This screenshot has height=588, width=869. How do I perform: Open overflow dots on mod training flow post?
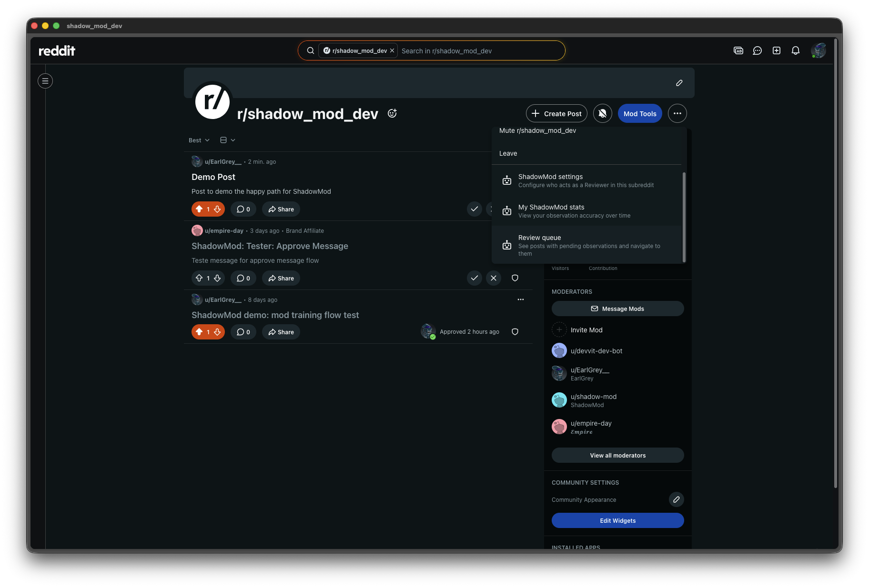[x=521, y=299]
